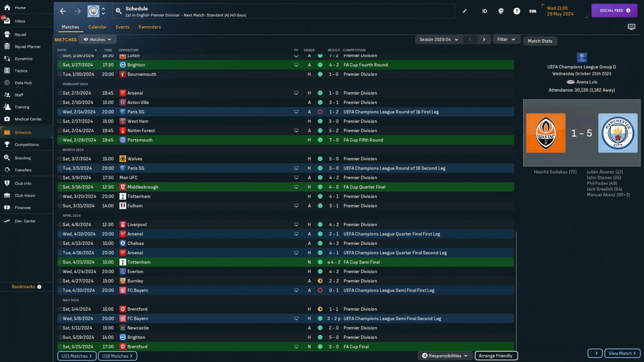This screenshot has height=362, width=644.
Task: Open Data Hub in the sidebar
Action: [27, 82]
